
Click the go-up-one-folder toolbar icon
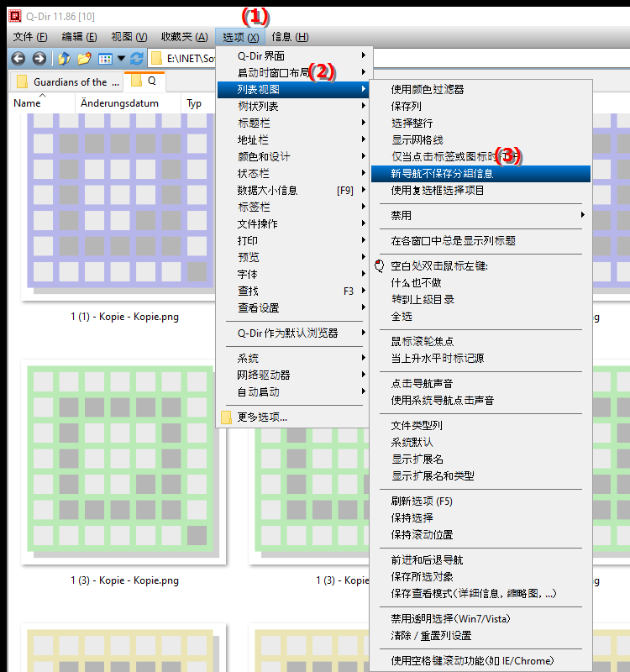64,59
